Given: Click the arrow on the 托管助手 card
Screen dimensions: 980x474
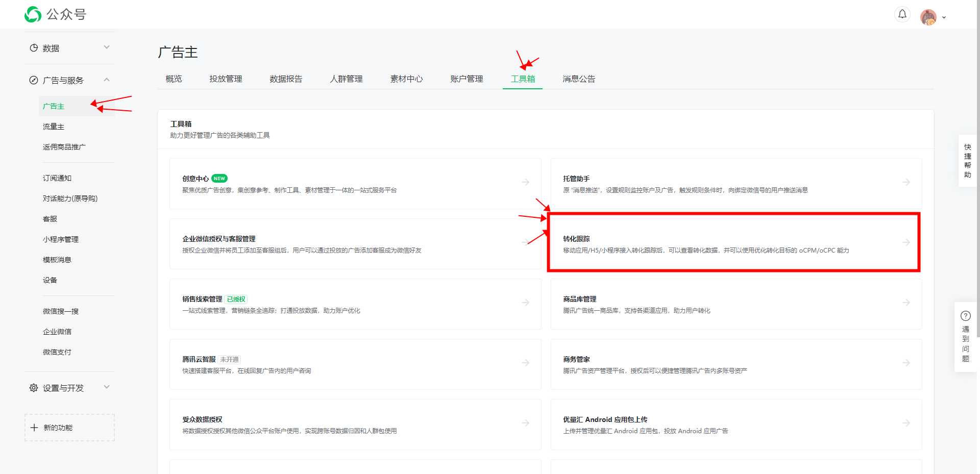Looking at the screenshot, I should [906, 182].
